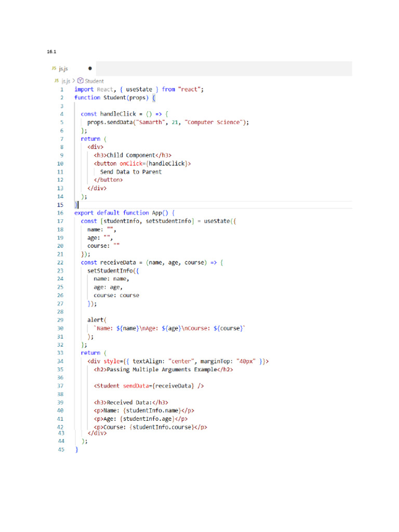Click 'onClick' attribute on line 10
The height and width of the screenshot is (532, 399).
coord(130,164)
